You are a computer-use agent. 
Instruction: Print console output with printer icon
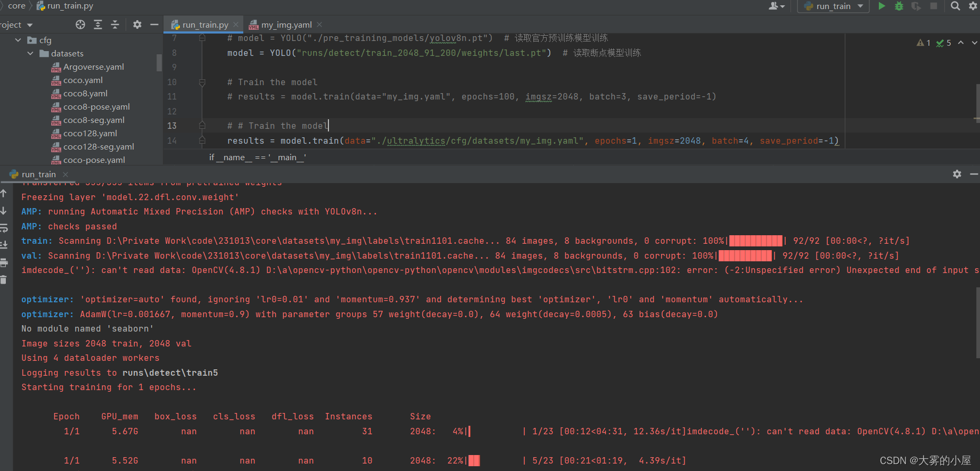click(x=4, y=262)
